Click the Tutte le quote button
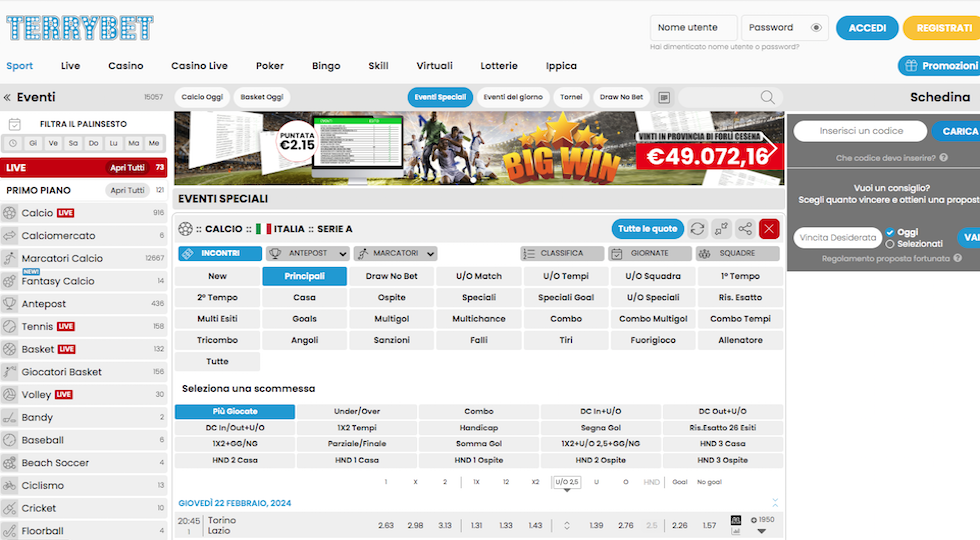980x540 pixels. tap(648, 229)
